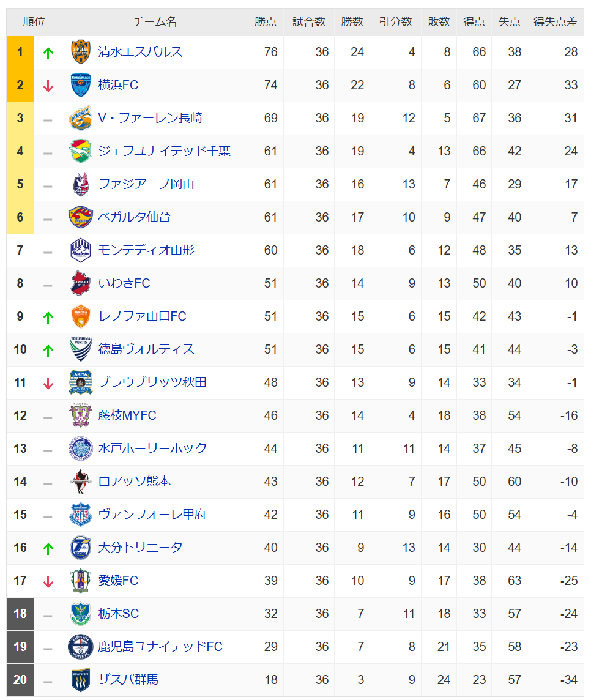This screenshot has width=591, height=700.
Task: Click the Shimizu S-Pulse team crest
Action: click(80, 52)
